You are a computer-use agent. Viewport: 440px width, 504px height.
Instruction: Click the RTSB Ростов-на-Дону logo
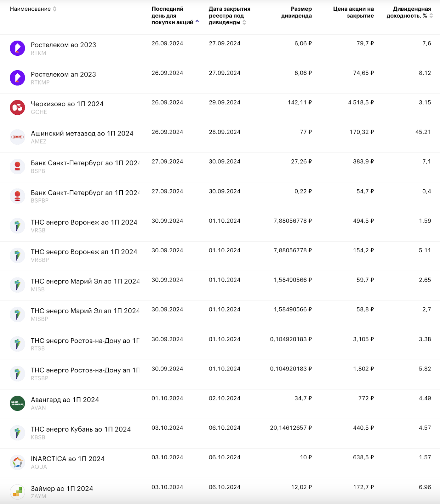pyautogui.click(x=17, y=344)
